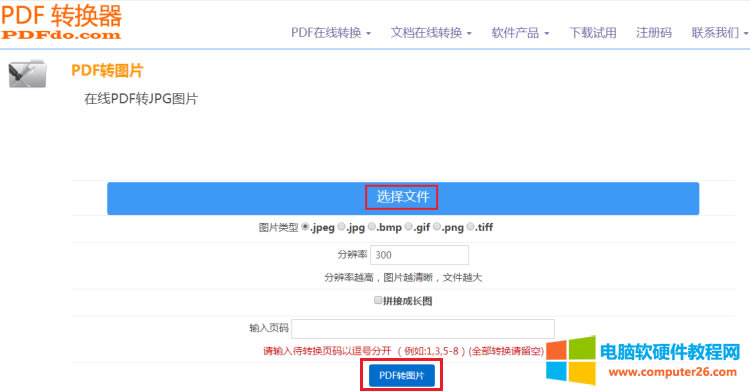The width and height of the screenshot is (750, 392).
Task: Click the red 请输入待转换页码 instruction text
Action: (x=403, y=351)
